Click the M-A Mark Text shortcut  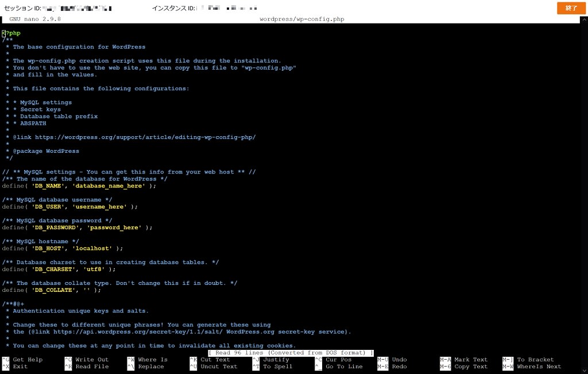[464, 360]
